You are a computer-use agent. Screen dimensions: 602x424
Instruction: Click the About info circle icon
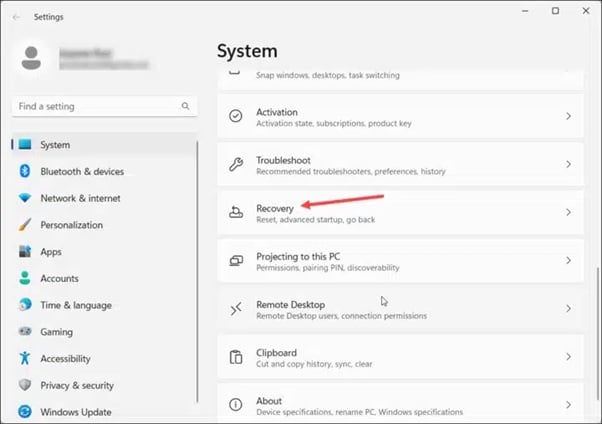pyautogui.click(x=236, y=404)
